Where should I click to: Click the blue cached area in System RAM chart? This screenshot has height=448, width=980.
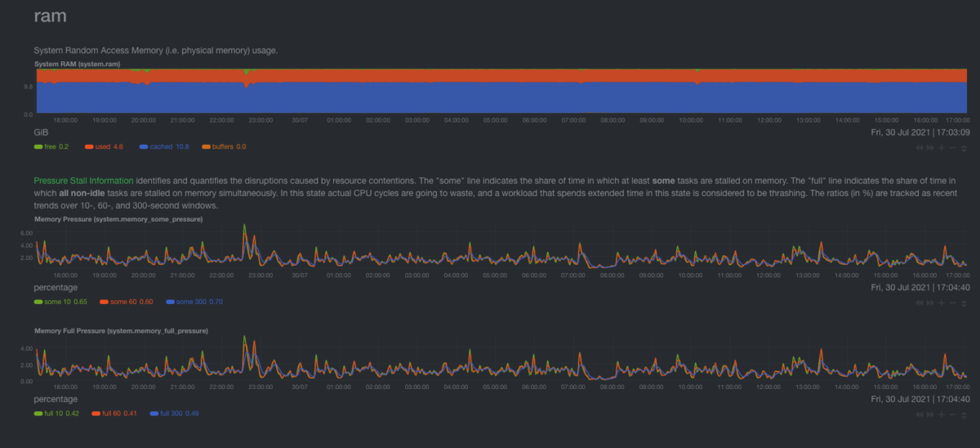pos(490,98)
